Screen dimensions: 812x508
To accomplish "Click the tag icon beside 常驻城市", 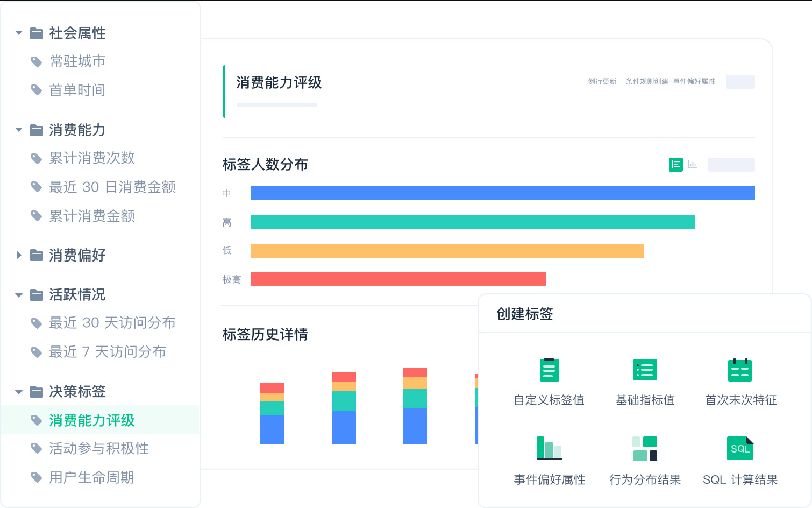I will 37,62.
